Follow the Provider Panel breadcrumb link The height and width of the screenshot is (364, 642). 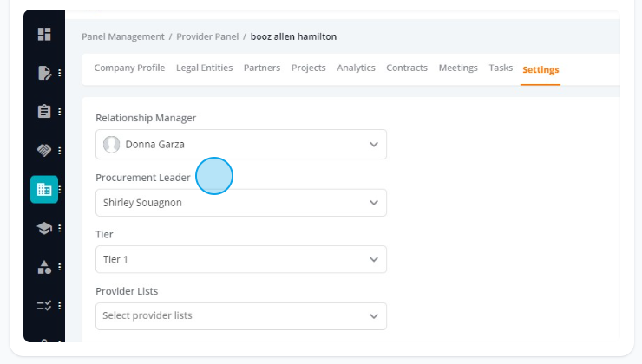click(x=207, y=36)
